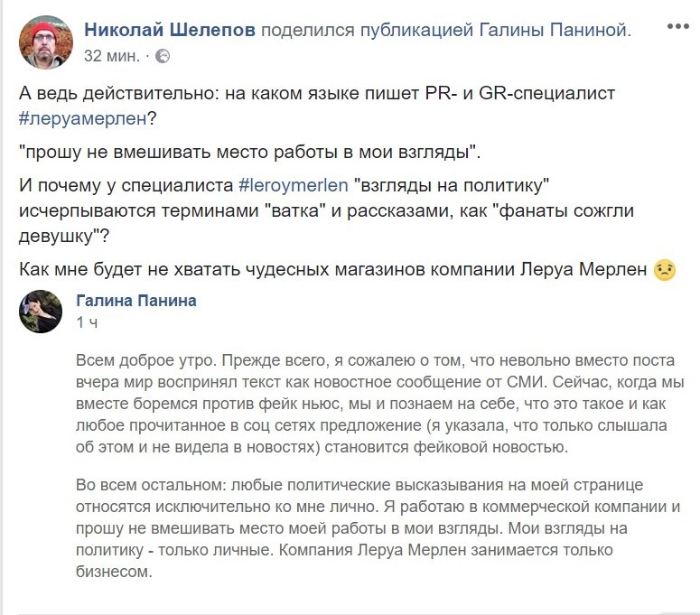This screenshot has height=615, width=700.
Task: Click the "32 мин." post timestamp
Action: click(x=111, y=56)
